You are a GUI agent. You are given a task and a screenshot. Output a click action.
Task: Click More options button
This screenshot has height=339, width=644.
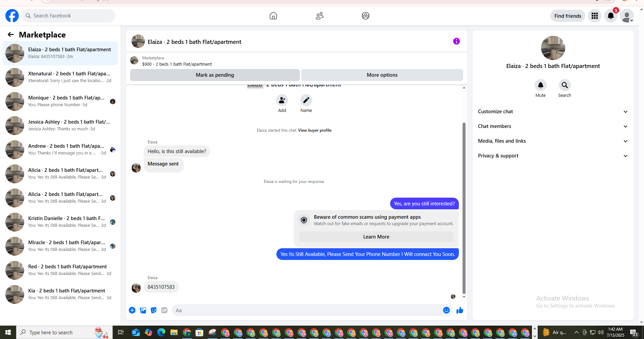pos(382,75)
